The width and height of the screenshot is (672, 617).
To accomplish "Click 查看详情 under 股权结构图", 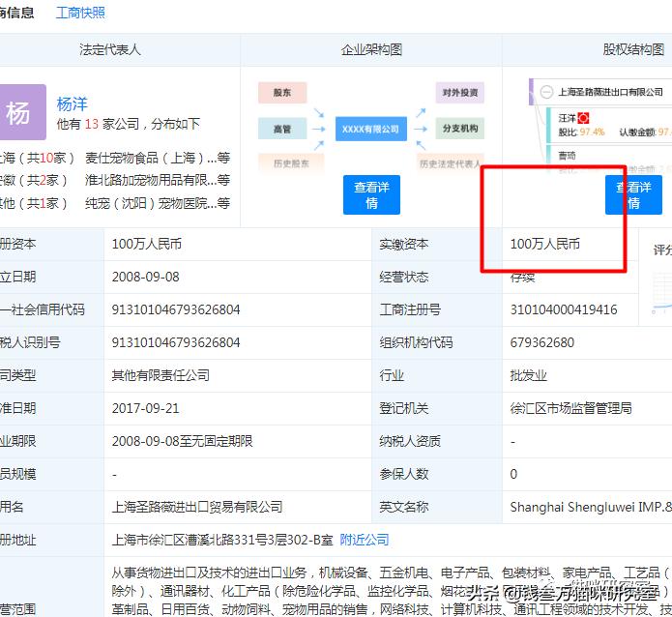I will tap(633, 194).
